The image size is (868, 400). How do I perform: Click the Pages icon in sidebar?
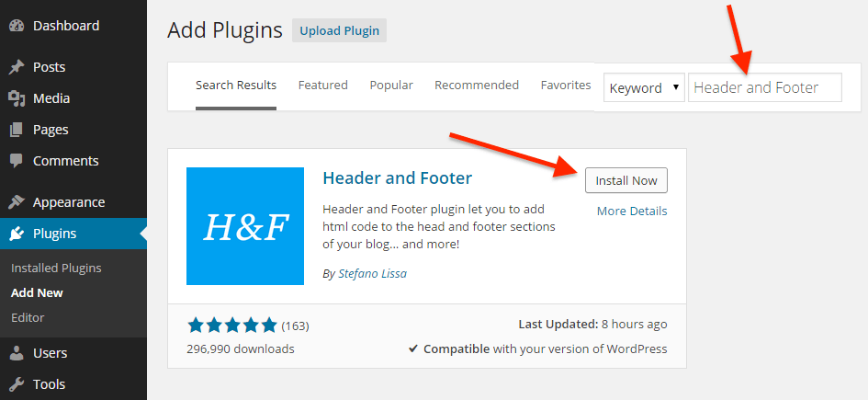[17, 130]
